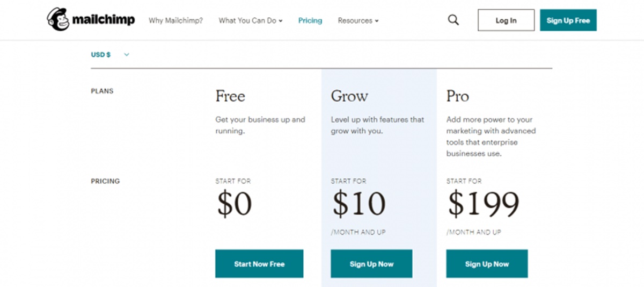Click the Log In button

[x=506, y=20]
